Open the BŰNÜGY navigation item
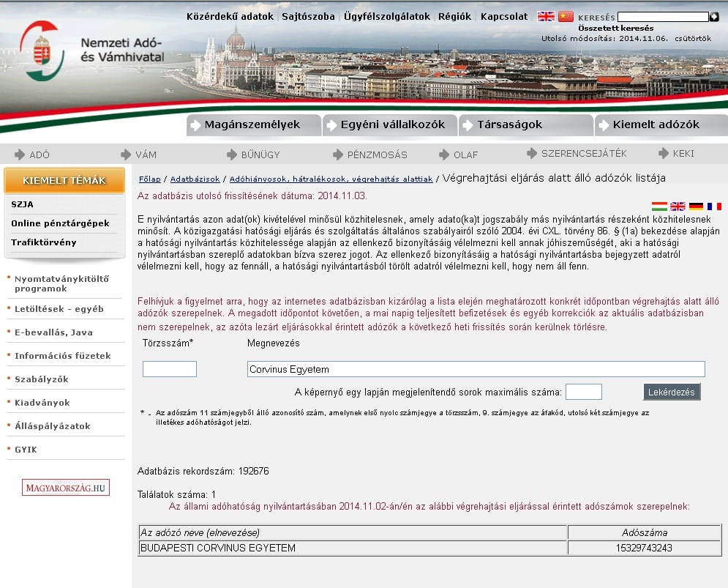The image size is (728, 588). click(253, 155)
